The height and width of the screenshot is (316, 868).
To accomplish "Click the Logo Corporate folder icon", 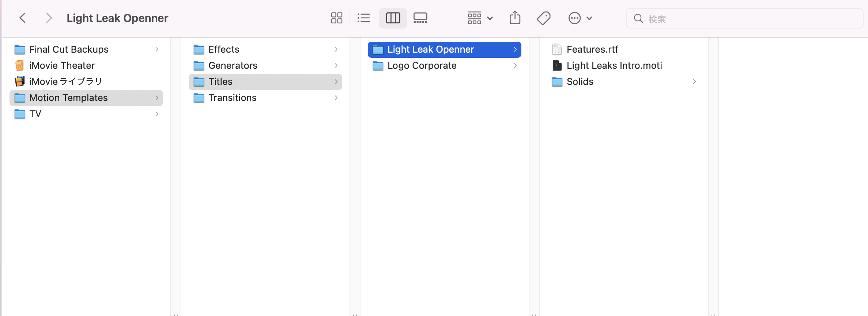I will [x=378, y=65].
